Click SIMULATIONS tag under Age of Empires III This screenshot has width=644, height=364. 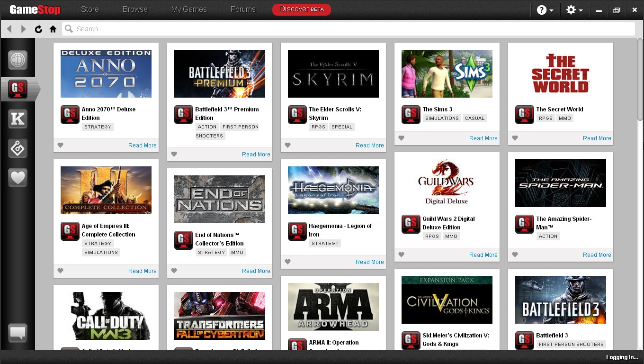point(101,252)
